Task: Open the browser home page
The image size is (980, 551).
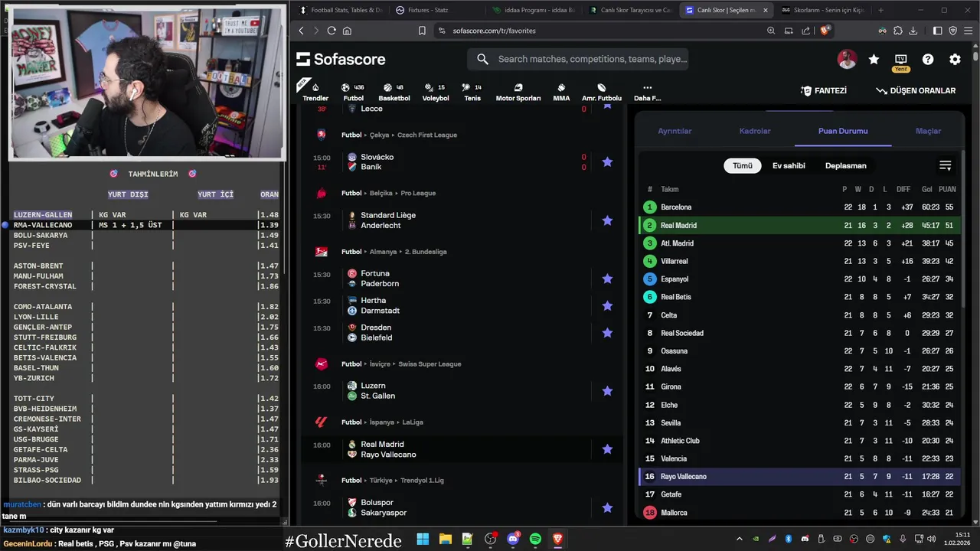Action: 347,31
